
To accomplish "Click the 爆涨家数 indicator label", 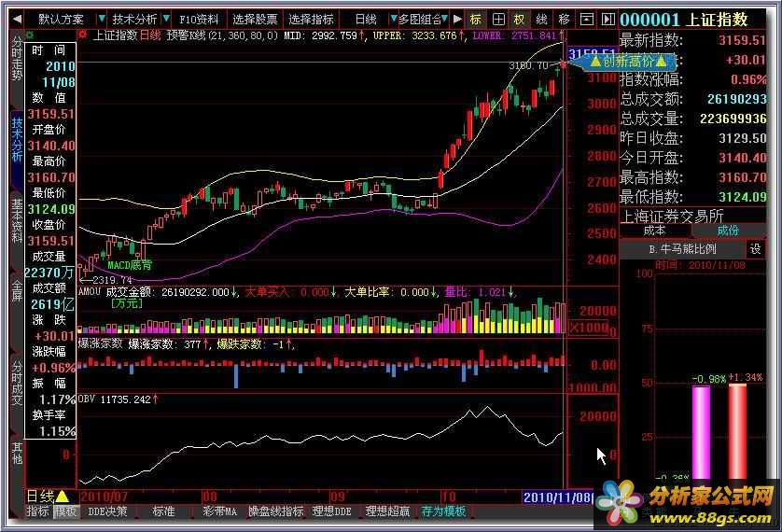I will pos(100,343).
